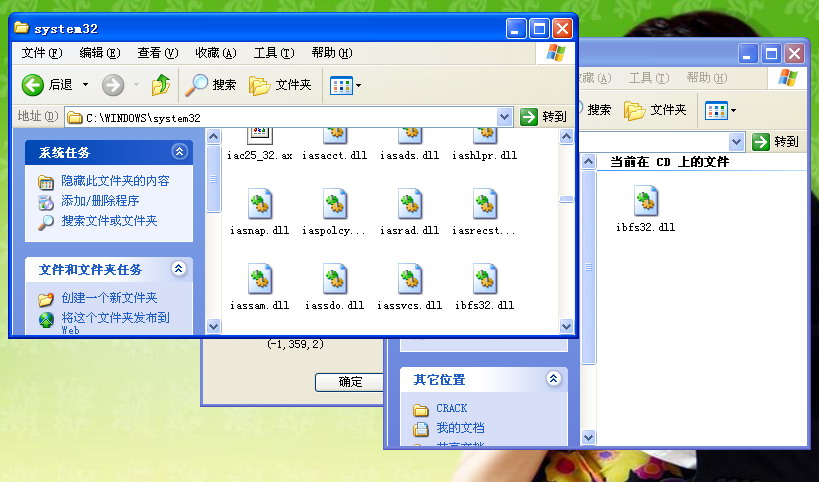Open 帮助(H) menu in rear CD window

click(706, 78)
